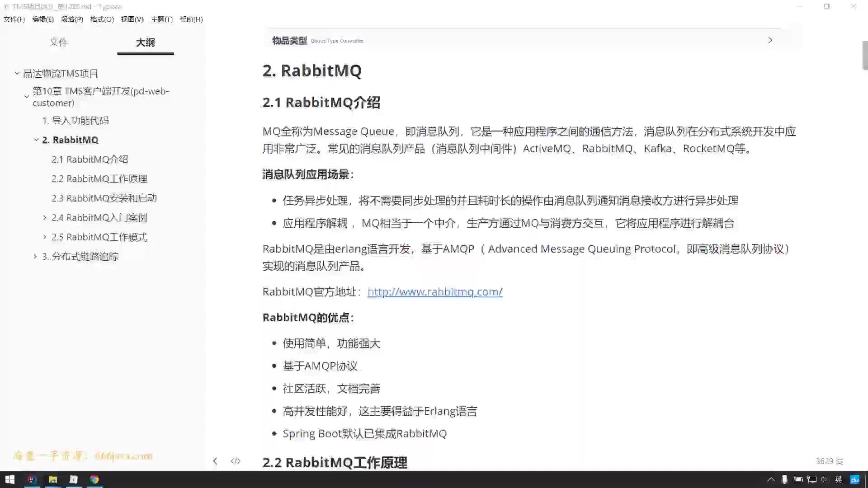Click the microphone tray icon
Screen dimensions: 868x488
coord(785,479)
